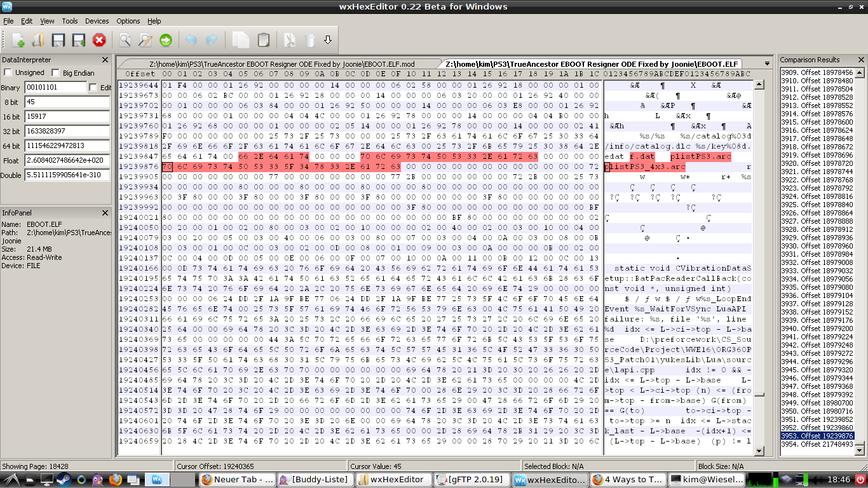Close the DataInterpreter panel
Screen dimensions: 868x488
105,60
